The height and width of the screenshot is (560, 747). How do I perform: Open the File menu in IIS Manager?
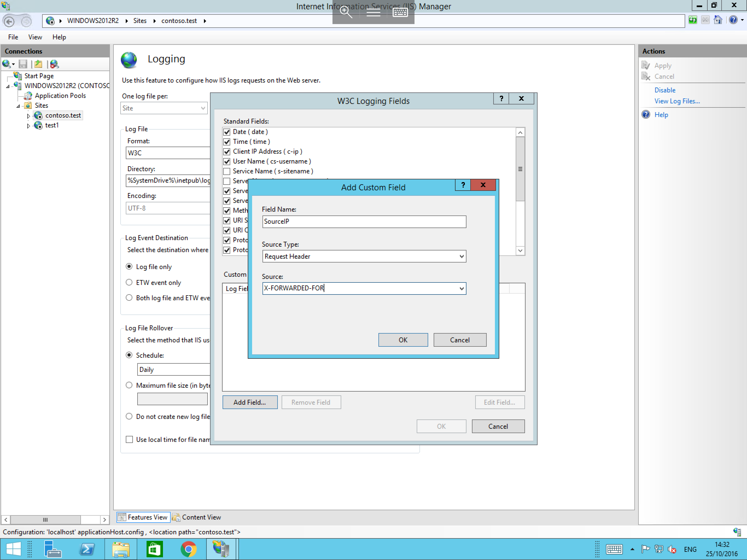[13, 37]
